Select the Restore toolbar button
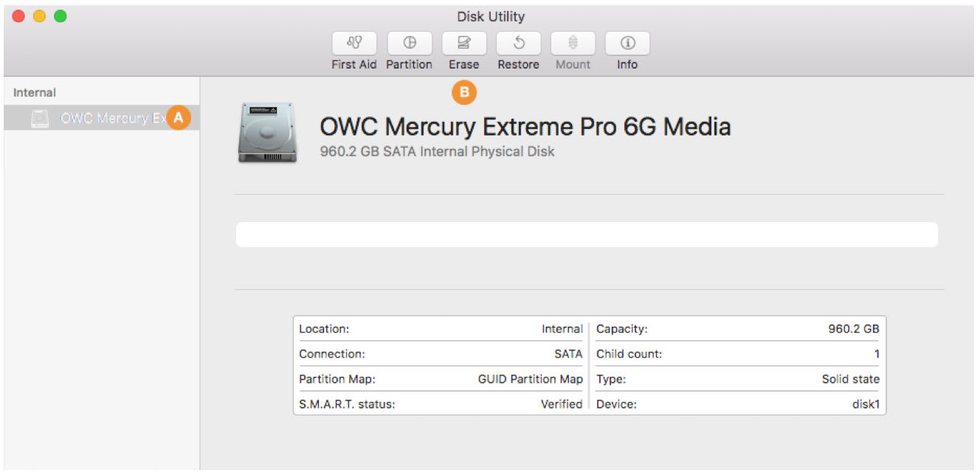 tap(518, 44)
